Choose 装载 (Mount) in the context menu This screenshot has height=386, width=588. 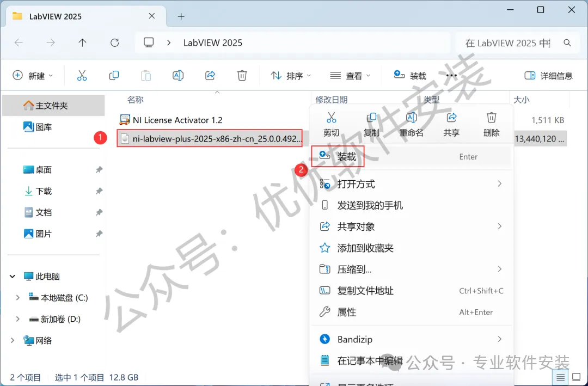(412, 156)
